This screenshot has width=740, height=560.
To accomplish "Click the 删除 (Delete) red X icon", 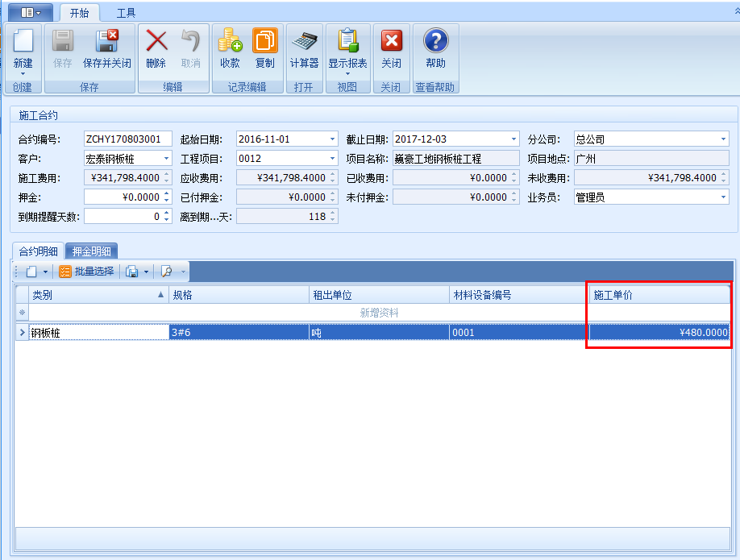I will (156, 40).
